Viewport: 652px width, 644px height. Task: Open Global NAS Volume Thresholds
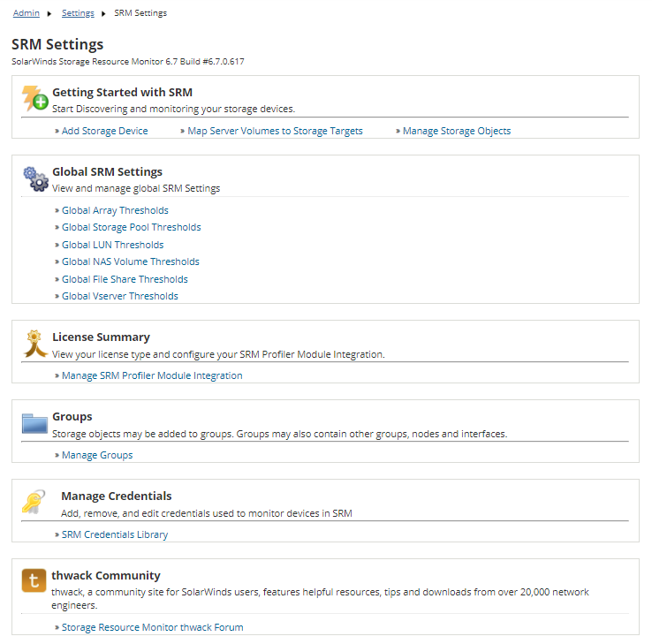pos(130,261)
